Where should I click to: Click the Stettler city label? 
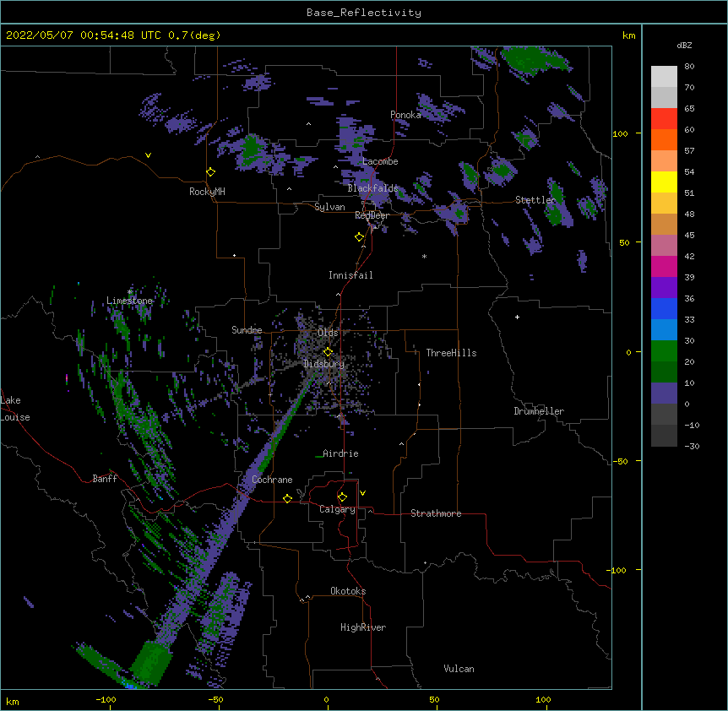(535, 200)
